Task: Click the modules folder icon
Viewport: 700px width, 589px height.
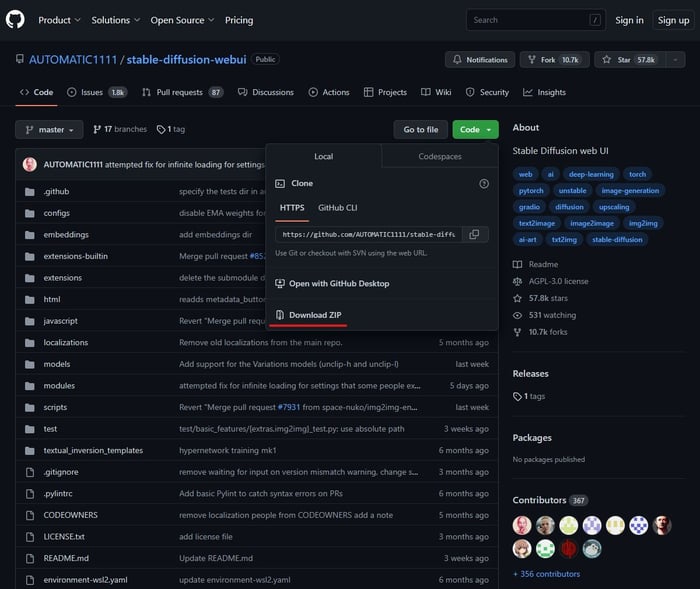Action: pyautogui.click(x=30, y=386)
